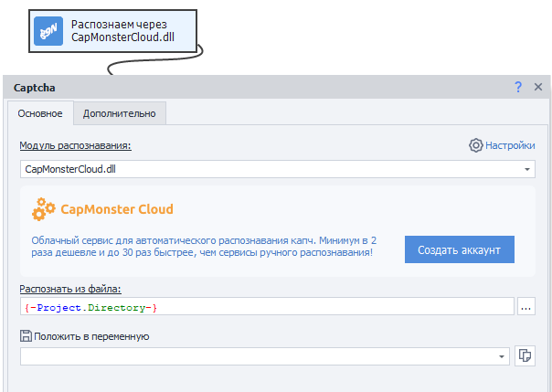Click the copy variable icon button

pos(525,355)
